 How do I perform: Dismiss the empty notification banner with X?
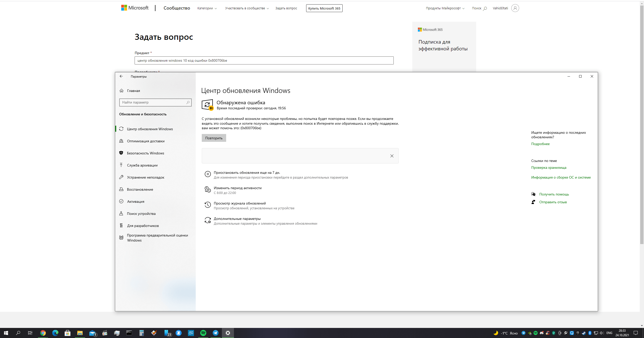click(x=392, y=156)
